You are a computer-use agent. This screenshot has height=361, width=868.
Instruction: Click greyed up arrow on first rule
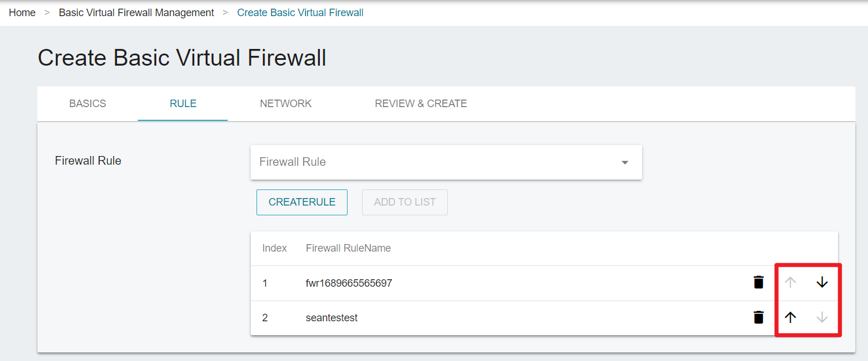tap(791, 282)
